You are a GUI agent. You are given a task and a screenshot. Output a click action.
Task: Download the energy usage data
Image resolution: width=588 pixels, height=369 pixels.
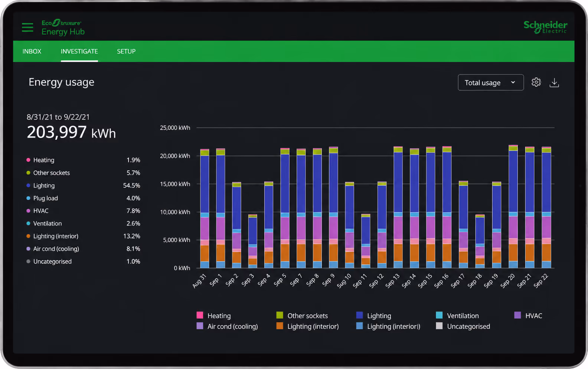554,82
